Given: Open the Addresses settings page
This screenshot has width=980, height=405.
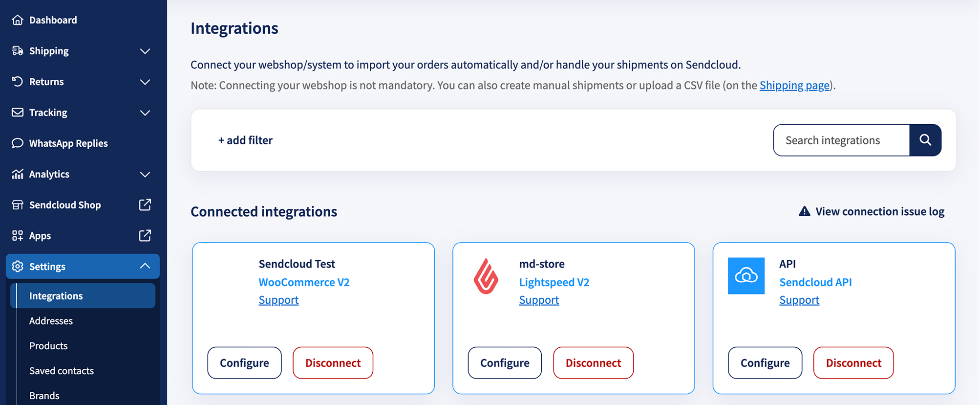Looking at the screenshot, I should point(51,321).
